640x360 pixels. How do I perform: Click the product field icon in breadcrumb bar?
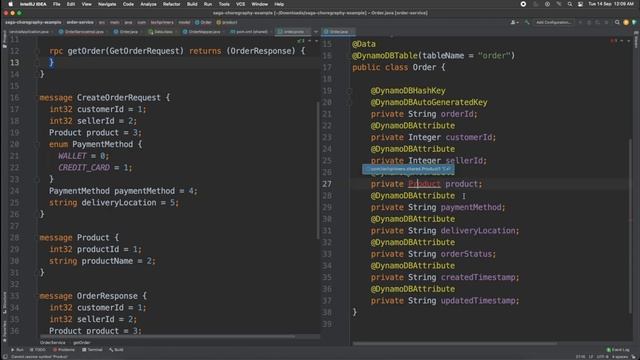point(218,22)
